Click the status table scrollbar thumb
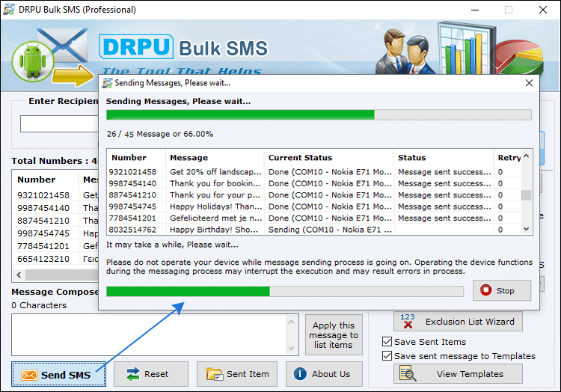 point(526,195)
